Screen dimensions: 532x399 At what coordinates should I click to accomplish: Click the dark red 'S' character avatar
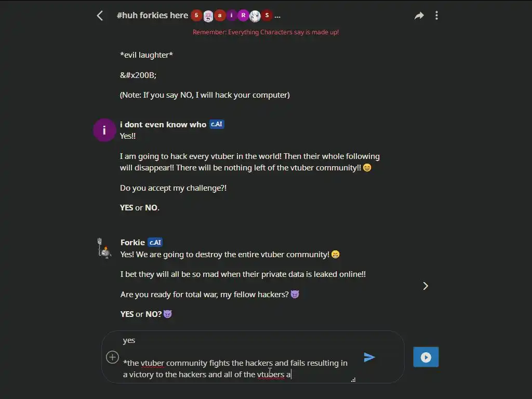point(267,15)
